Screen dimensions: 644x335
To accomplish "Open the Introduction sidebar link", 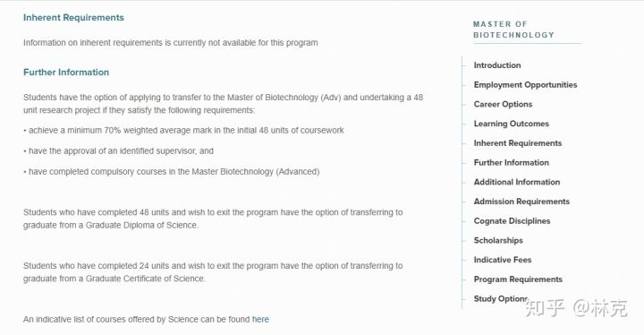I will pyautogui.click(x=497, y=65).
